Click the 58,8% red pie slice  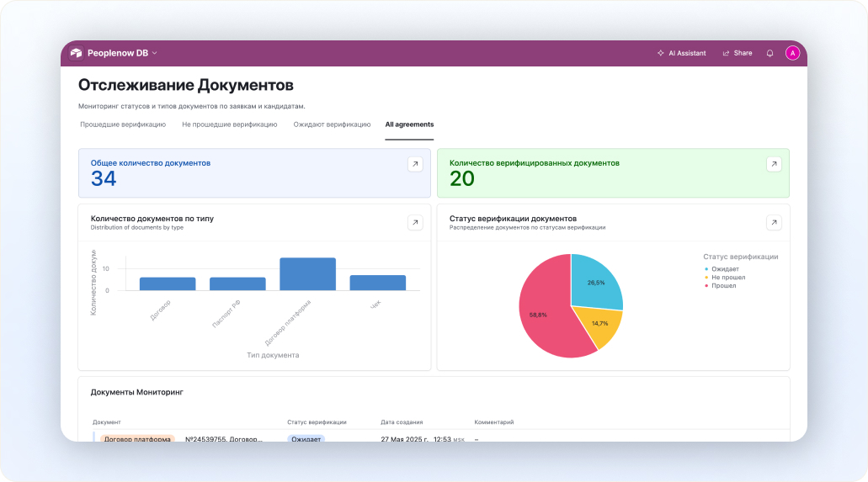(x=544, y=308)
